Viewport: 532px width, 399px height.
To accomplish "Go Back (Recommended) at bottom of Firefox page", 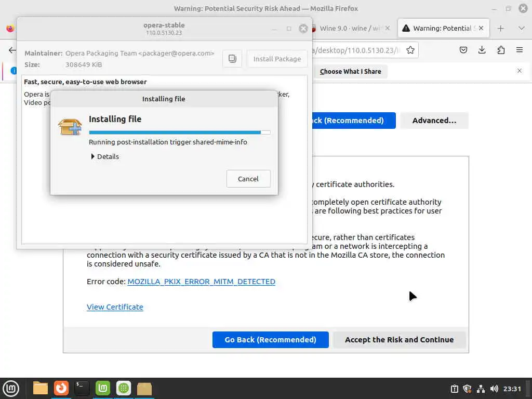I will [x=270, y=340].
